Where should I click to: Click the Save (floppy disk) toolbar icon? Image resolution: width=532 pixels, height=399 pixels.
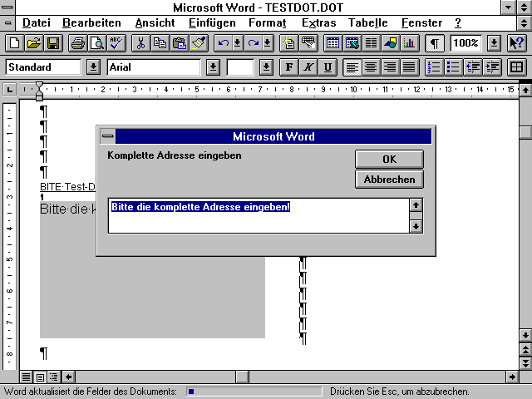[x=52, y=42]
